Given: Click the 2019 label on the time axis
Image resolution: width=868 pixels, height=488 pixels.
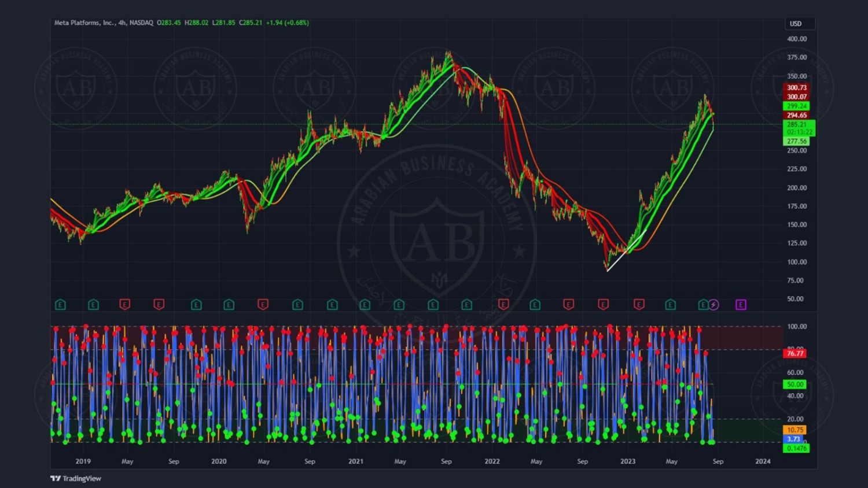Looking at the screenshot, I should [83, 461].
